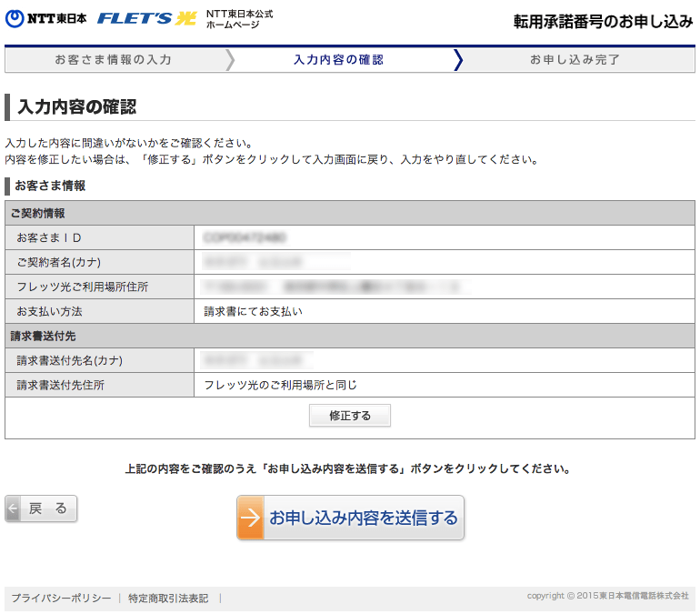Open the プライバシーポリシー link
700x614 pixels.
click(61, 598)
